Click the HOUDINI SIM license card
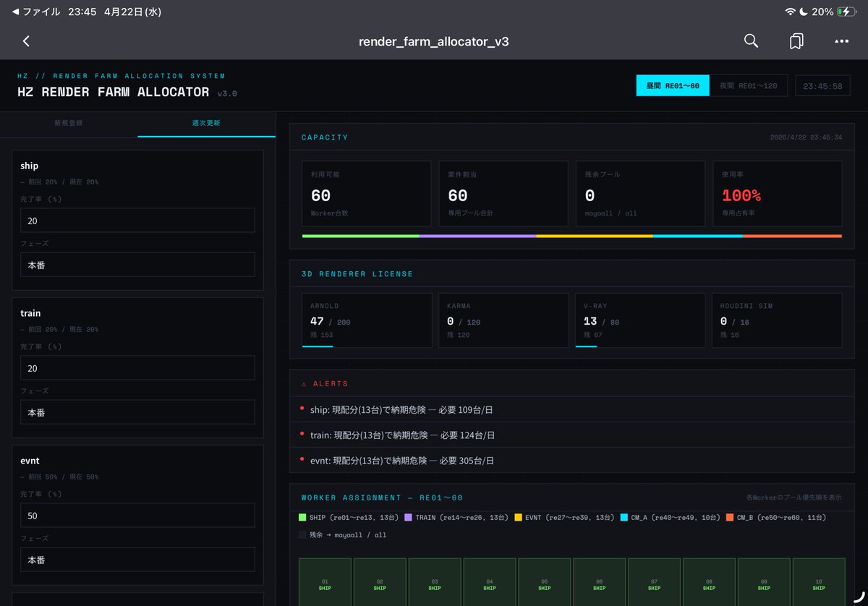This screenshot has height=606, width=868. [777, 320]
